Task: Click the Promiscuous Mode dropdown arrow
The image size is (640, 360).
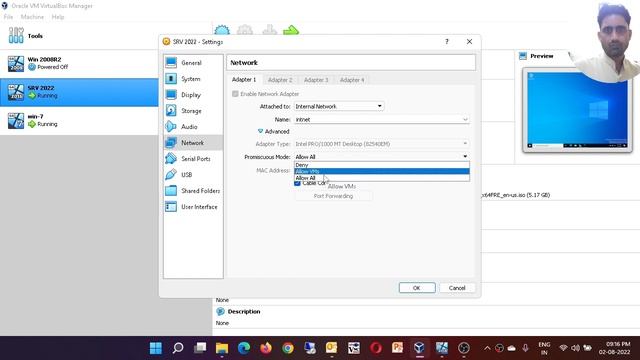Action: coord(465,157)
